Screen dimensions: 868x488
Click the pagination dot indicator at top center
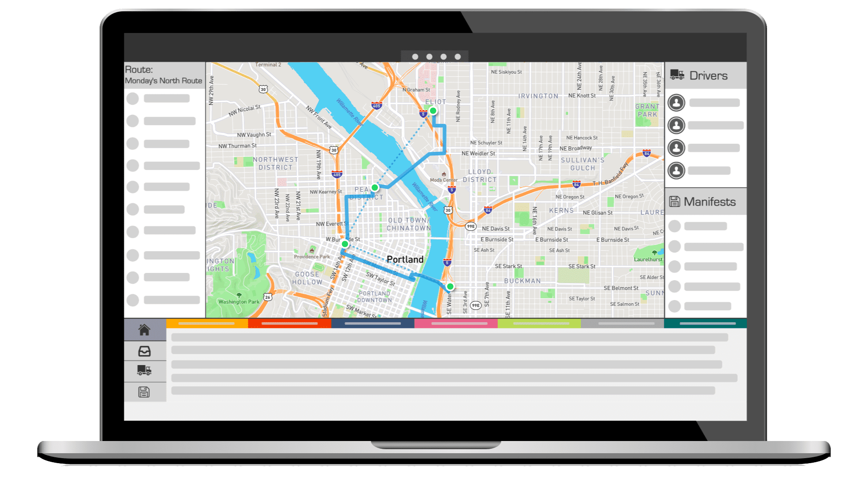pos(434,56)
